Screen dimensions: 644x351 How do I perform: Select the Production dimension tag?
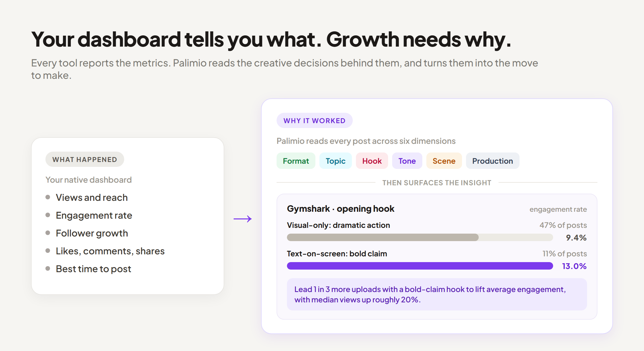492,161
